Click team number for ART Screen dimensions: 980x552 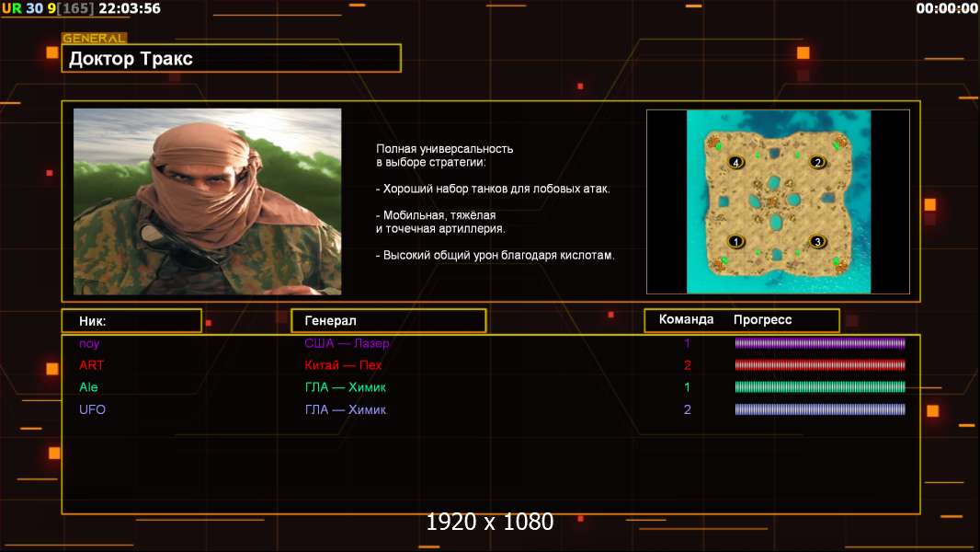tap(688, 365)
